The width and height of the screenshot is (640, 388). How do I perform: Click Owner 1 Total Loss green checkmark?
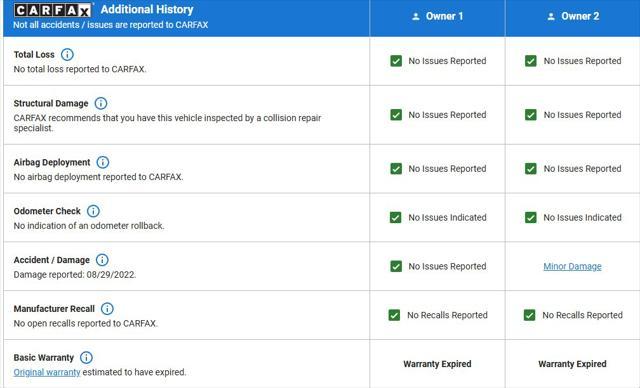tap(396, 61)
